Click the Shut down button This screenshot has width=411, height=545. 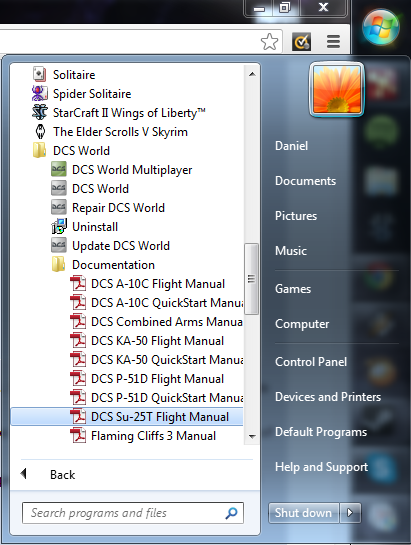pyautogui.click(x=304, y=513)
